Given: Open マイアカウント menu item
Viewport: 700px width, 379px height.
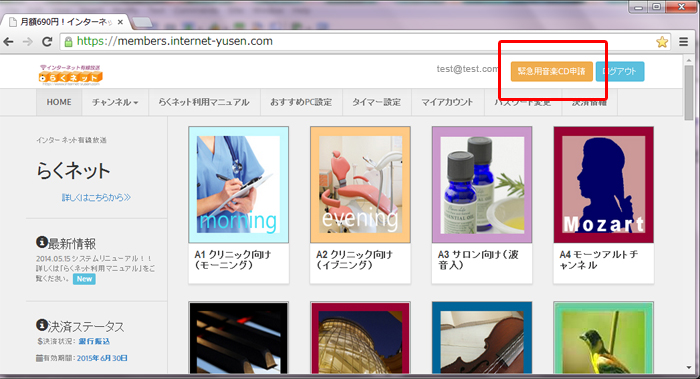Looking at the screenshot, I should tap(447, 102).
